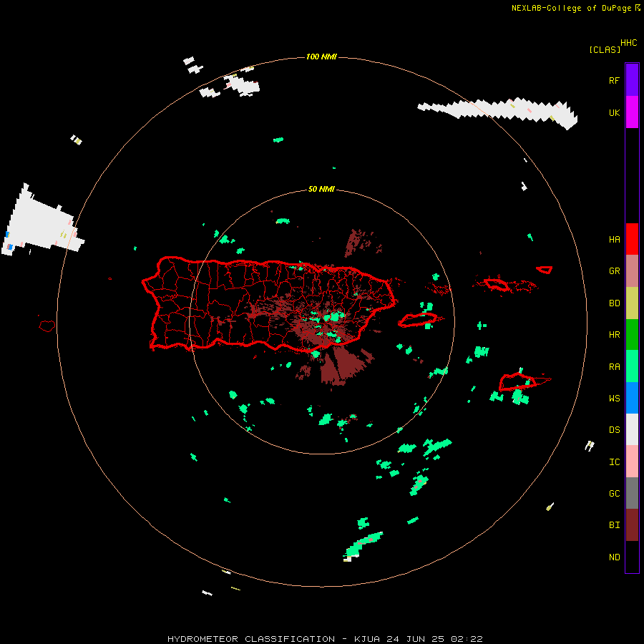Click the long white echo band in the northeast
Viewport: 644px width, 644px height.
point(499,112)
